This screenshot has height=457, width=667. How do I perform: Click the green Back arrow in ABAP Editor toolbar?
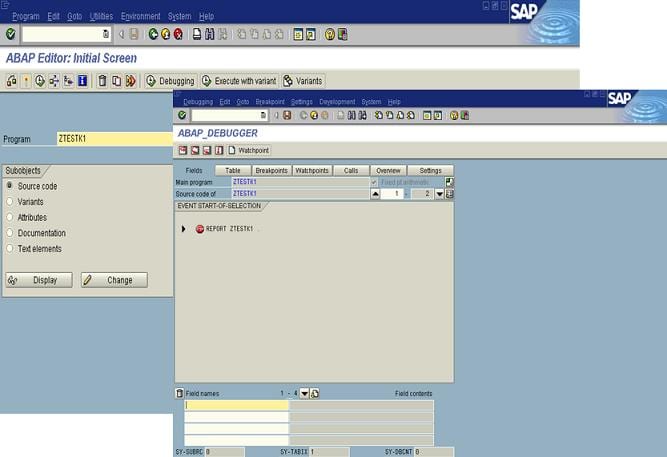pos(153,34)
